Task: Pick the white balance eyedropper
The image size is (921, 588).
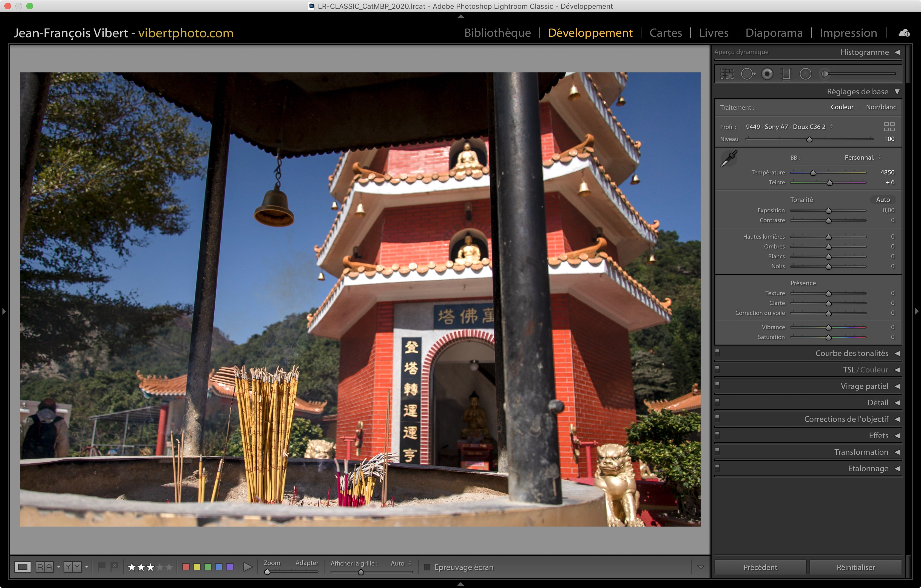Action: click(x=729, y=159)
